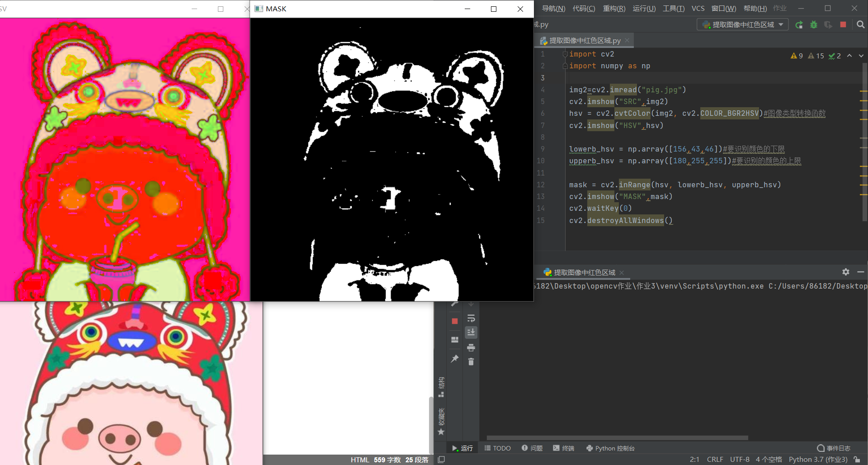Image resolution: width=868 pixels, height=465 pixels.
Task: Toggle soft-wrap in the Run console
Action: [471, 318]
